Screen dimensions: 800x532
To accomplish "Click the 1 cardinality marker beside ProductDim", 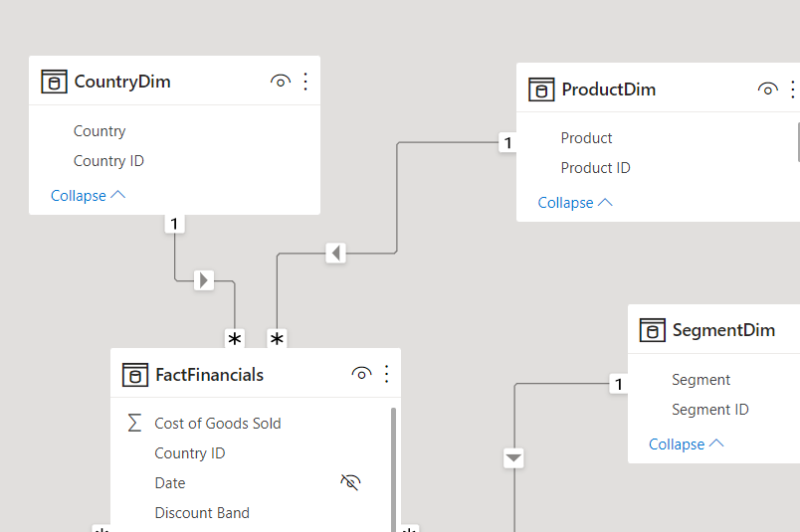I will pos(507,143).
